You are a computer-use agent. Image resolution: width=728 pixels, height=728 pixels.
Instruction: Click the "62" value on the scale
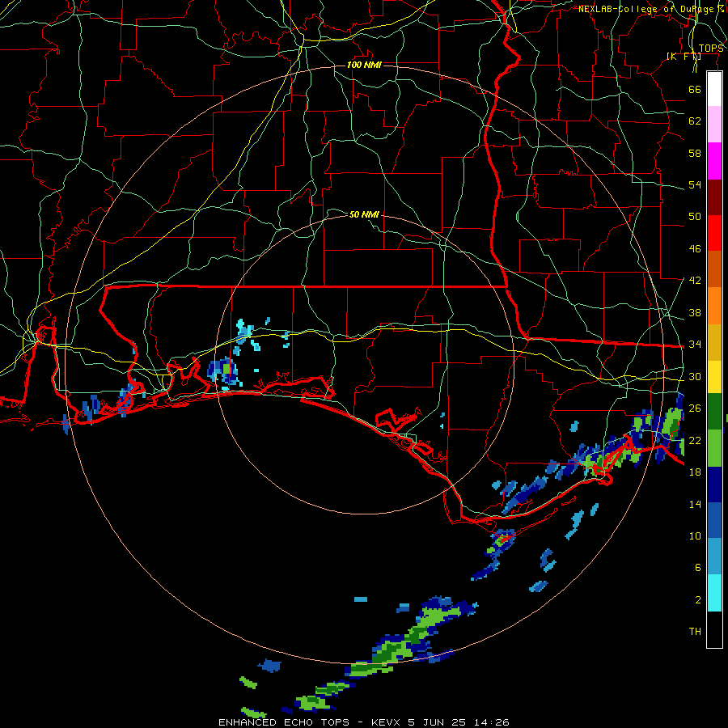click(x=695, y=121)
